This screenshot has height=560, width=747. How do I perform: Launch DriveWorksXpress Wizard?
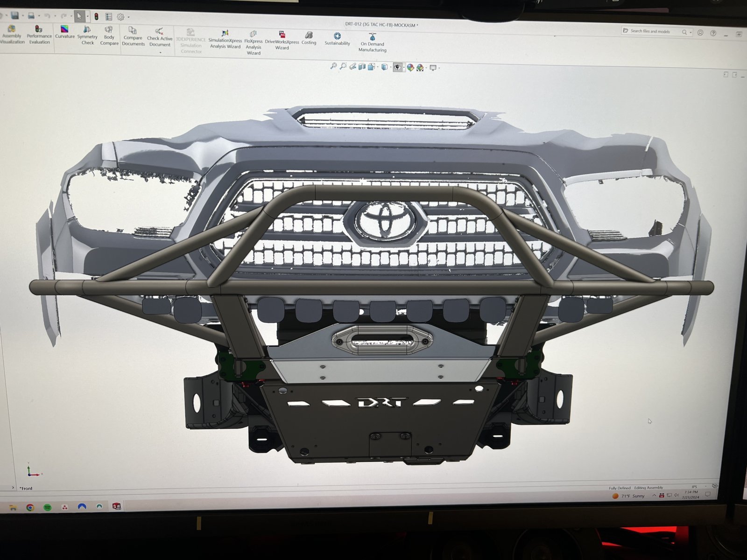[x=282, y=41]
